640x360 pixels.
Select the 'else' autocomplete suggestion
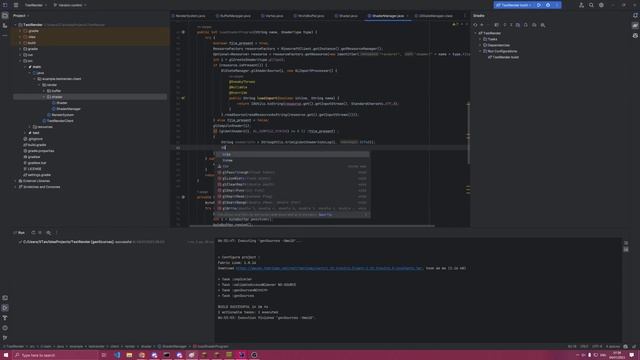pos(292,155)
